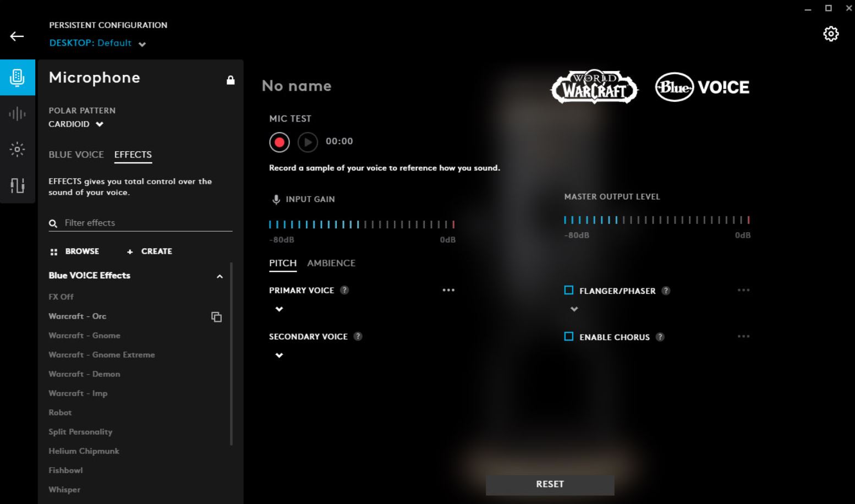Open Primary Voice more options menu
855x504 pixels.
[448, 290]
